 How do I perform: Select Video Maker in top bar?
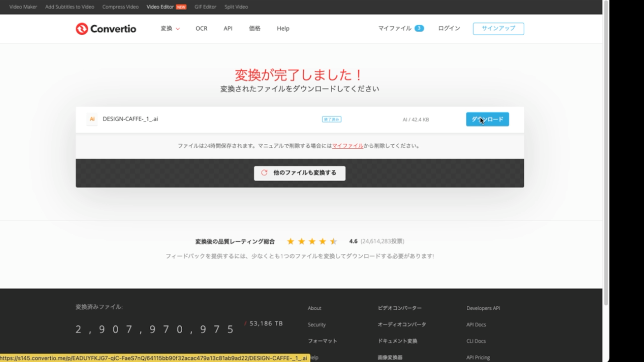(x=23, y=7)
